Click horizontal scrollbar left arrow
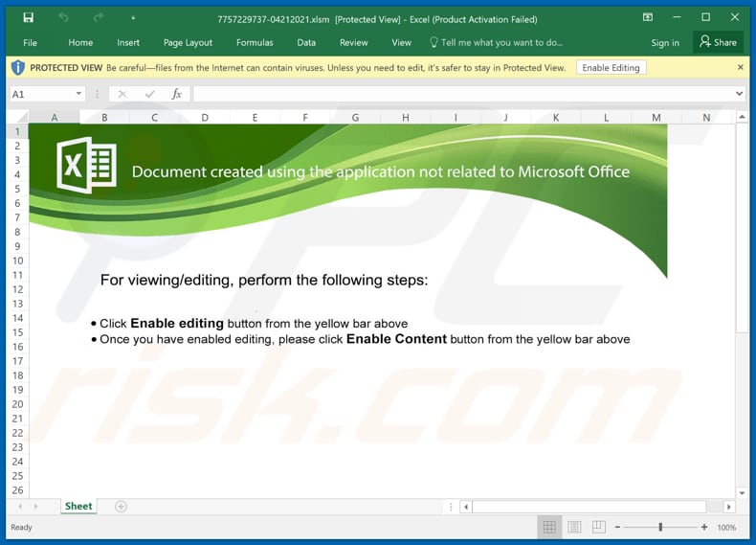 (466, 507)
